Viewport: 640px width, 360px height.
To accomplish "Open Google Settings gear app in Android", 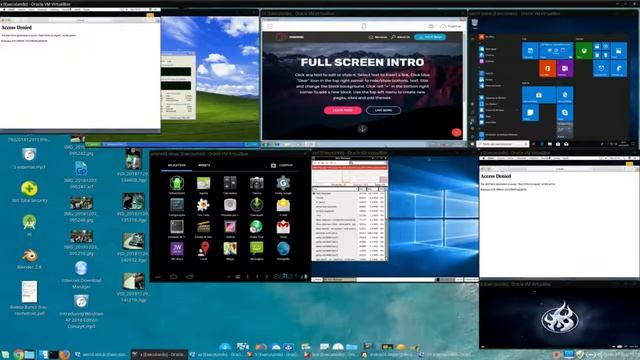I will (x=283, y=183).
